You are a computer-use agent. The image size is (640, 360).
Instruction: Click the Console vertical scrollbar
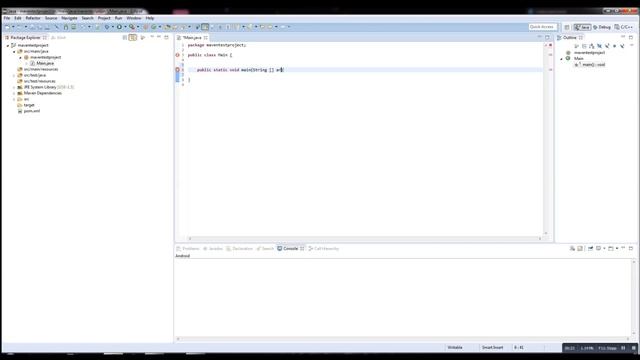coord(634,298)
